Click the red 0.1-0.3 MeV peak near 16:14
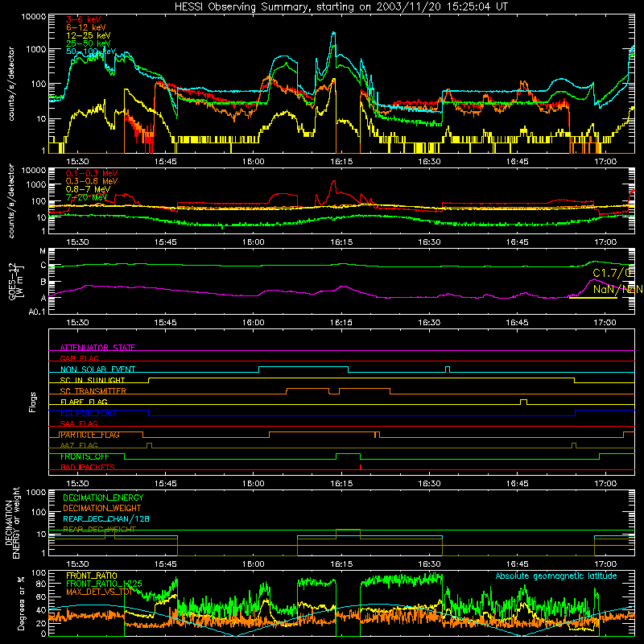The width and height of the screenshot is (644, 644). click(x=334, y=182)
